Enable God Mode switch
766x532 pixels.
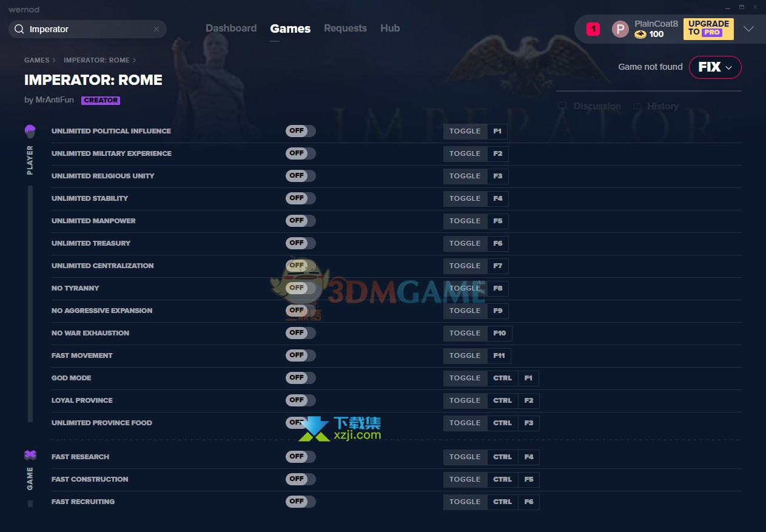pos(301,378)
